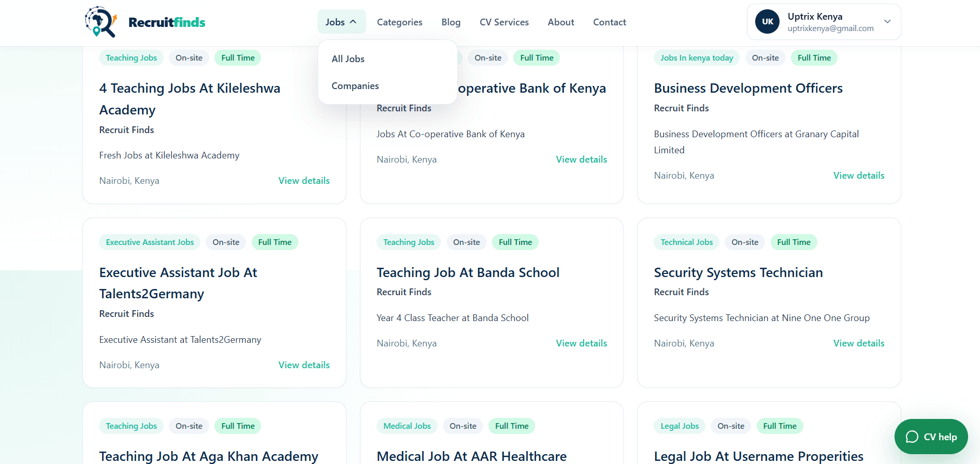The width and height of the screenshot is (980, 464).
Task: Click the chat bubble icon in CV help
Action: (x=912, y=437)
